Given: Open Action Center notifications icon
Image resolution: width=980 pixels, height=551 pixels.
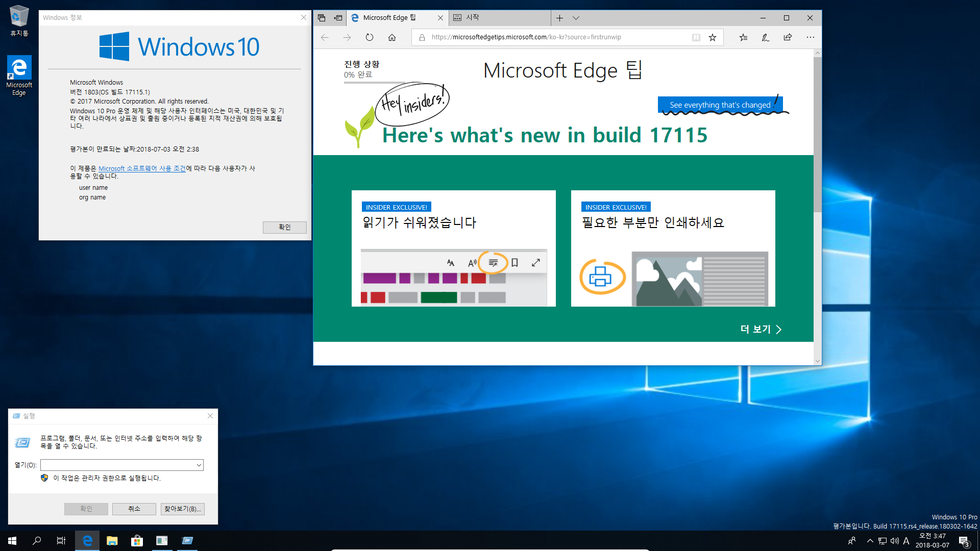Looking at the screenshot, I should point(964,541).
